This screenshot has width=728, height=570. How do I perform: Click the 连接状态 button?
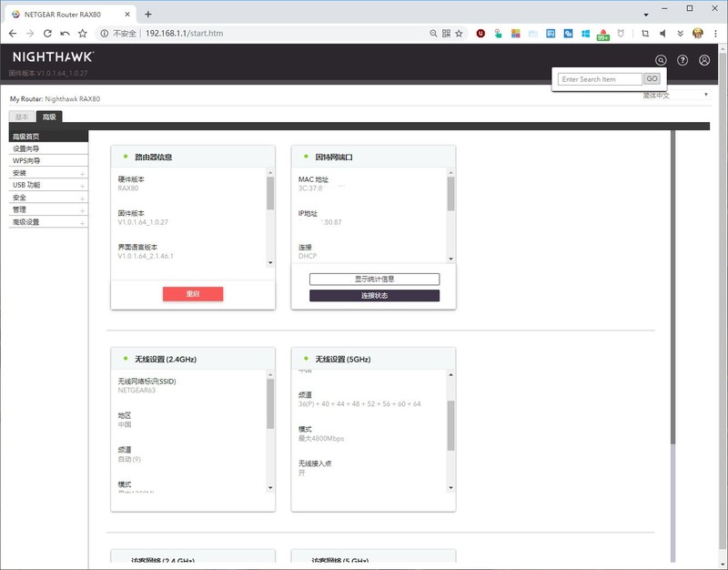(x=374, y=295)
